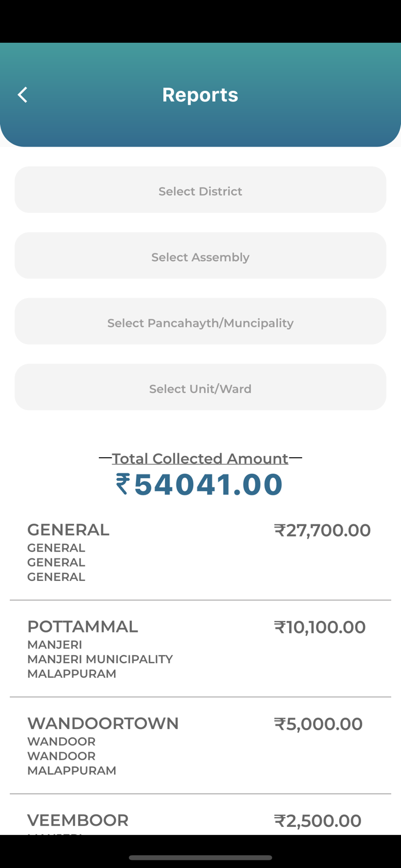Open the Select District dropdown
This screenshot has width=401, height=868.
click(200, 190)
